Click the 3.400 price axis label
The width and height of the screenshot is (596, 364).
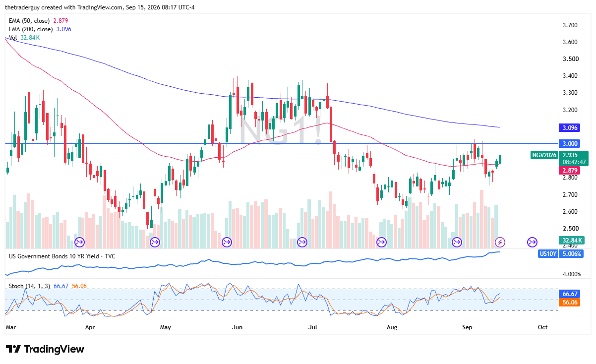pos(570,75)
